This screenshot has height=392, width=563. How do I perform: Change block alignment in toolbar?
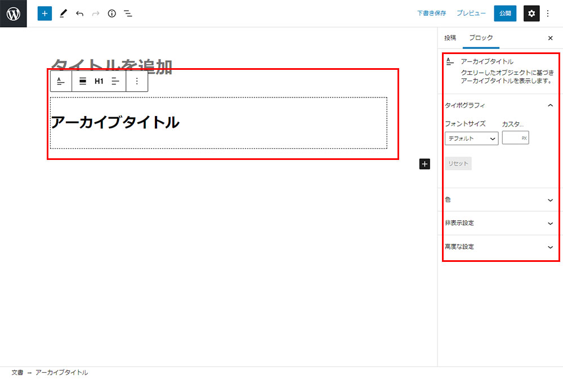pos(83,81)
